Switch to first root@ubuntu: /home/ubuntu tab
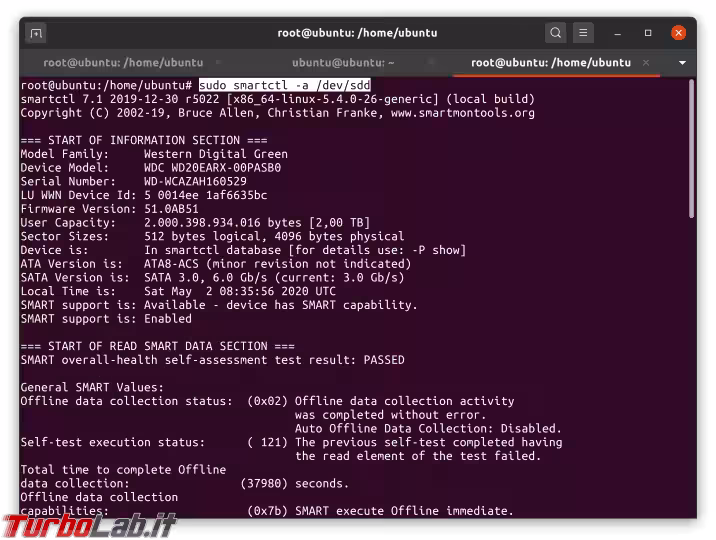Image resolution: width=716 pixels, height=540 pixels. click(x=123, y=63)
